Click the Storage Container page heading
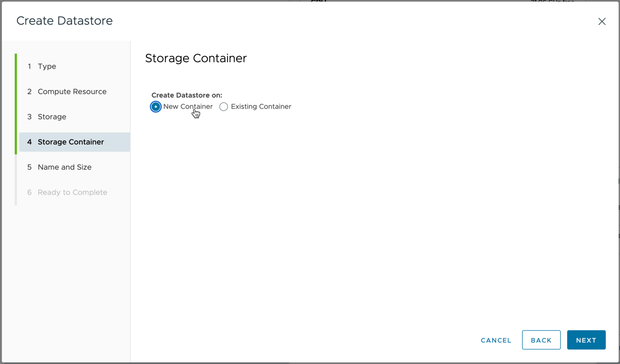Screen dimensions: 620x364 [x=196, y=59]
